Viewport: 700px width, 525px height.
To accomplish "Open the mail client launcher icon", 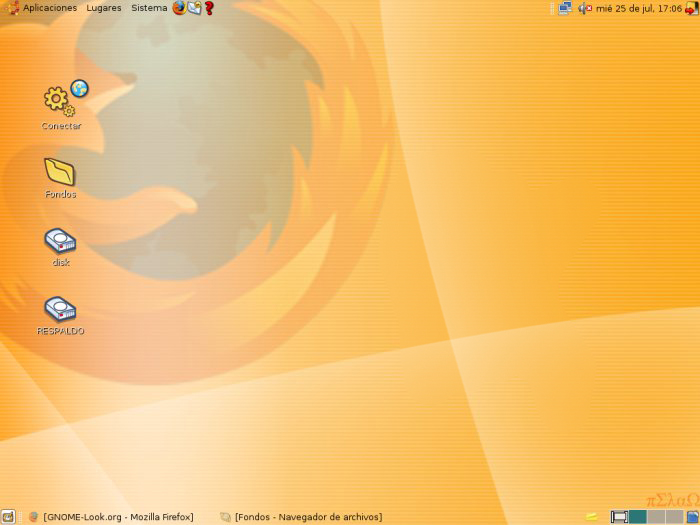I will [195, 8].
